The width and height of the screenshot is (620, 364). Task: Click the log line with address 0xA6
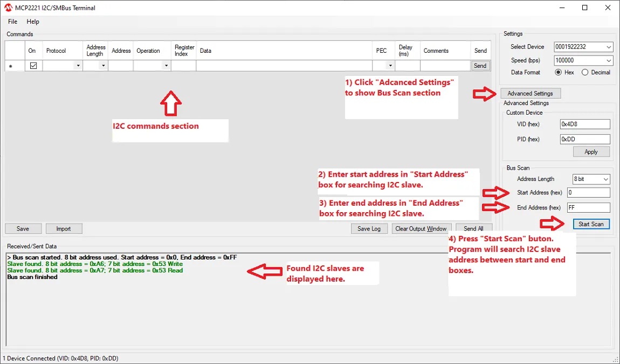click(x=95, y=264)
